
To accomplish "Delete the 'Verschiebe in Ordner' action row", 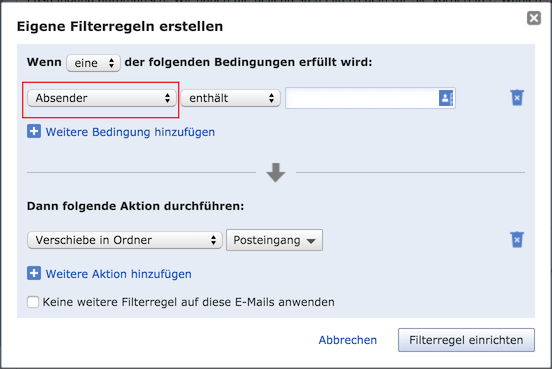I will (517, 239).
